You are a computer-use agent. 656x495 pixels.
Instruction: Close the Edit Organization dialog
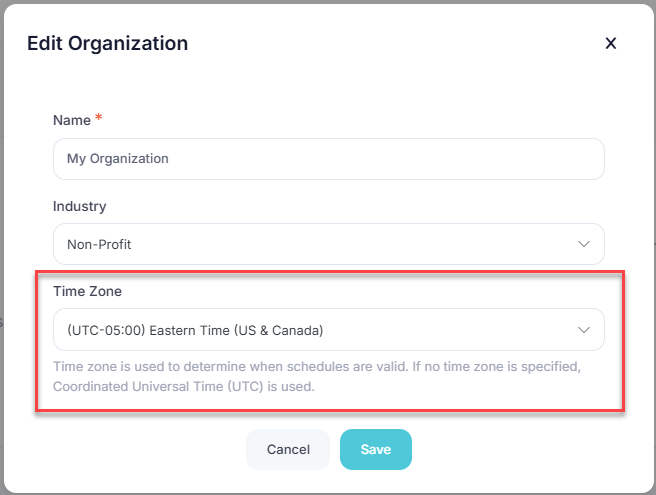[611, 43]
